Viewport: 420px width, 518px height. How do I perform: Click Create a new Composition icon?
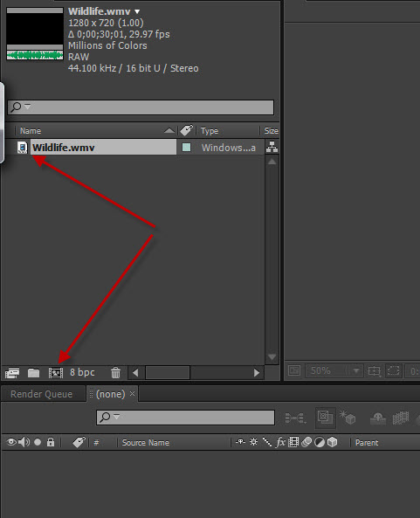(x=56, y=373)
